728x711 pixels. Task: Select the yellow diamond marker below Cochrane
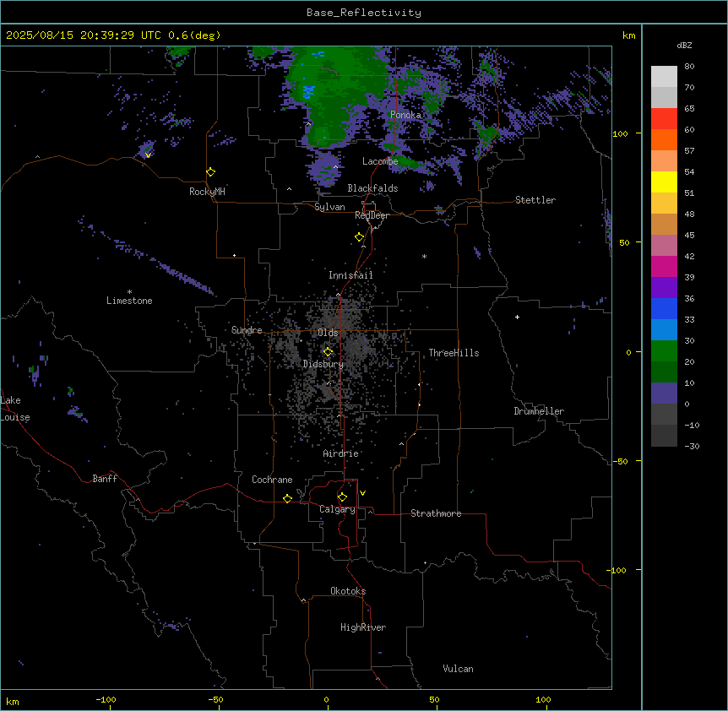[287, 498]
